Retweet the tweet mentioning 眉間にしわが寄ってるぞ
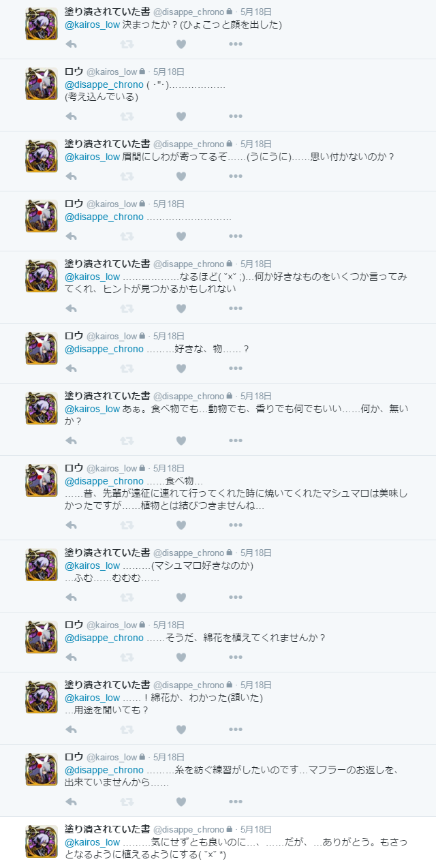 [x=126, y=176]
